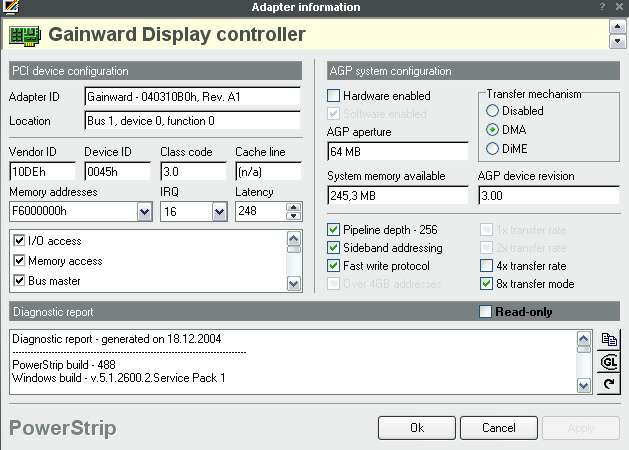Viewport: 629px width, 450px height.
Task: Click the Diagnostic report generated date line
Action: [117, 339]
